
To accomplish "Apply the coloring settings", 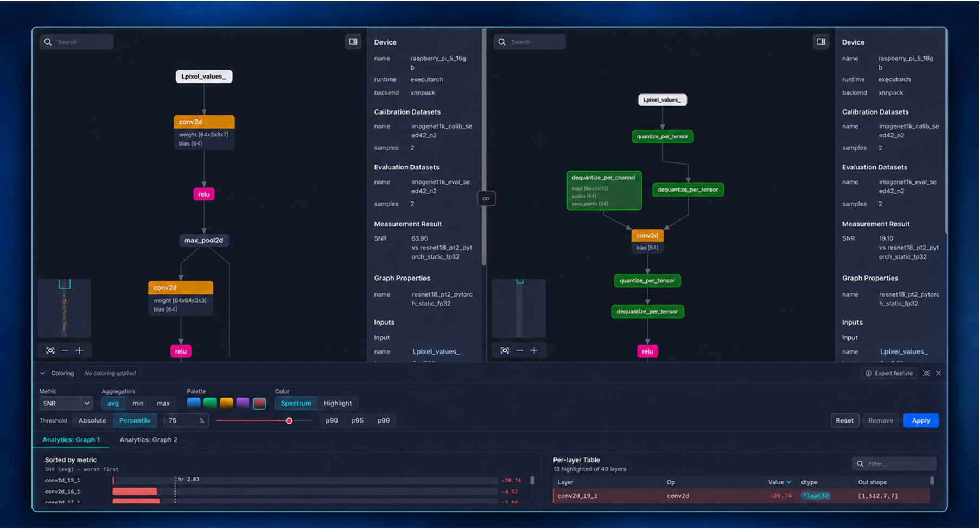I will 921,421.
